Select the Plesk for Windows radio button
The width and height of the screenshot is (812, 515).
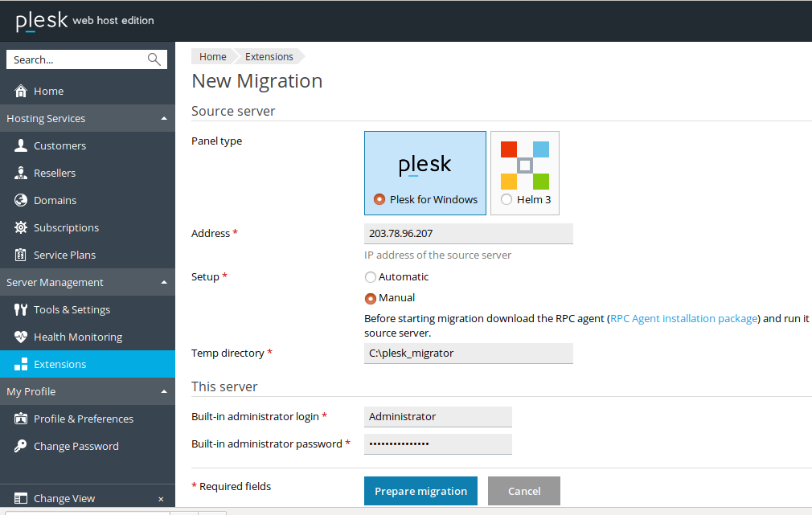379,199
